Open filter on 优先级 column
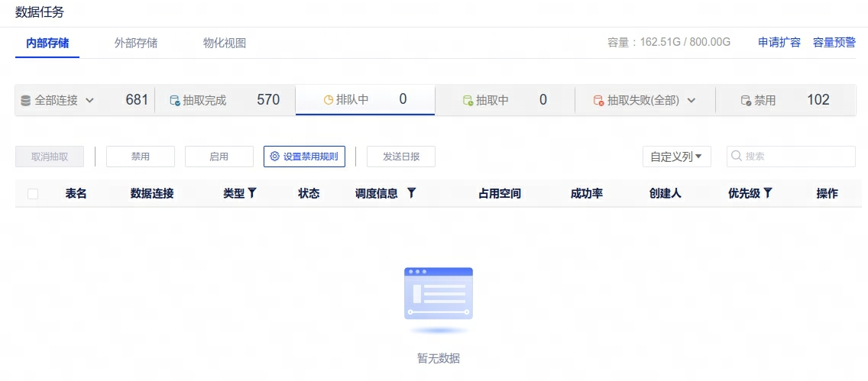This screenshot has width=868, height=381. (x=768, y=193)
